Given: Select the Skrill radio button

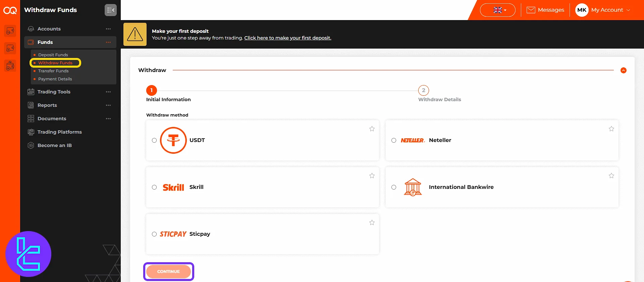Looking at the screenshot, I should coord(154,187).
